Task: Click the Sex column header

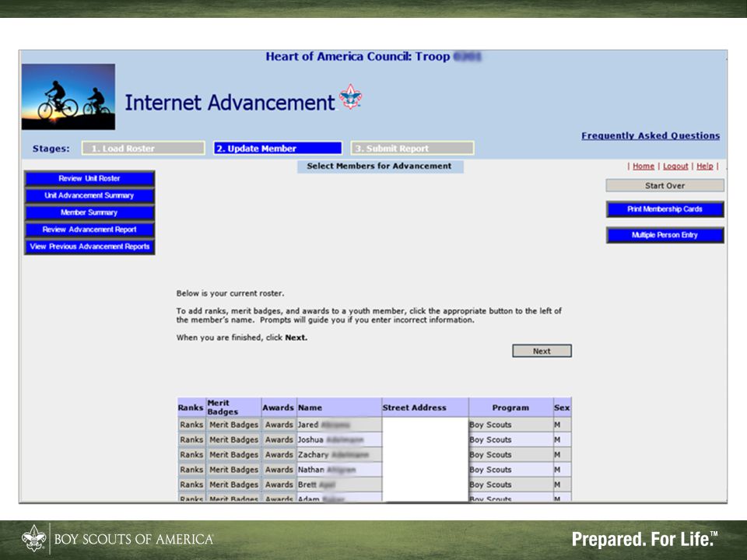Action: tap(562, 408)
